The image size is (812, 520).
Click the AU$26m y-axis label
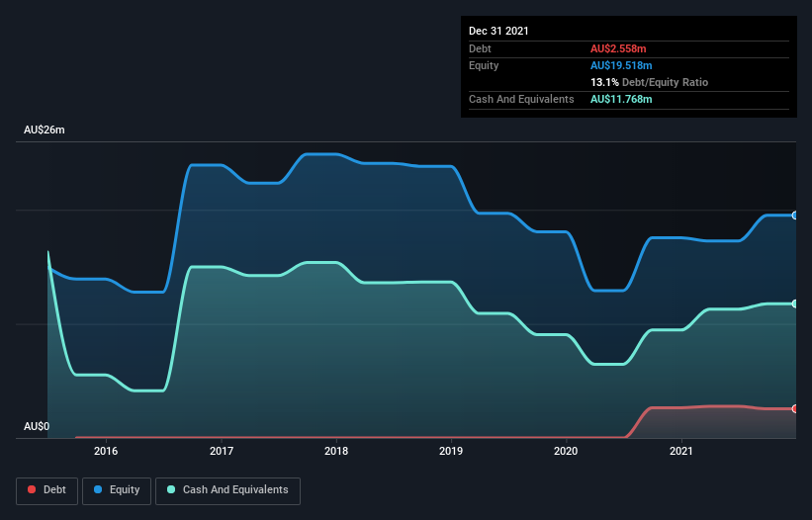click(x=45, y=130)
